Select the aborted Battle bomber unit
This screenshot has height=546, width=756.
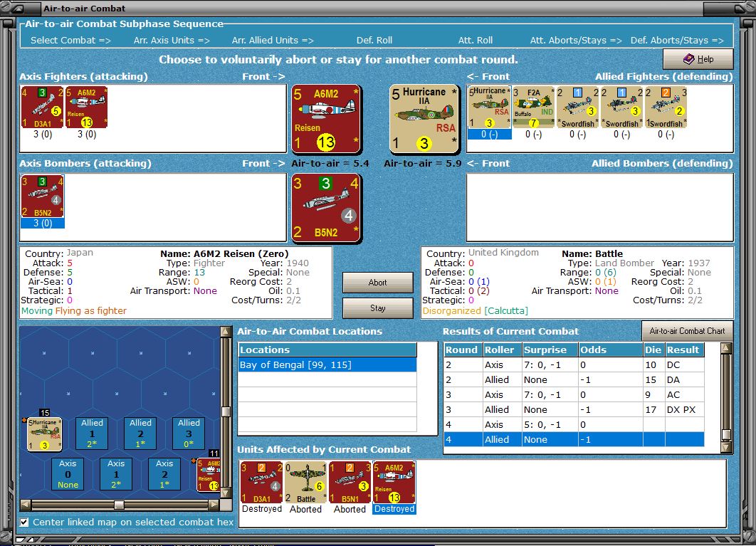pos(305,483)
